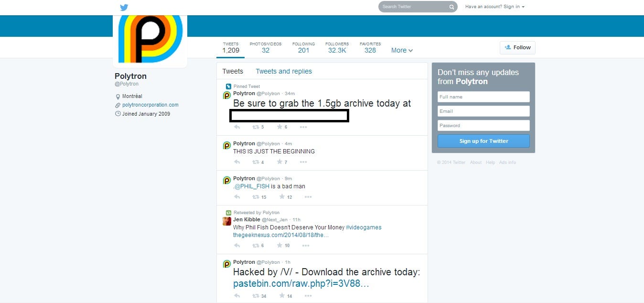
Task: Follow the Polytron account
Action: (517, 47)
